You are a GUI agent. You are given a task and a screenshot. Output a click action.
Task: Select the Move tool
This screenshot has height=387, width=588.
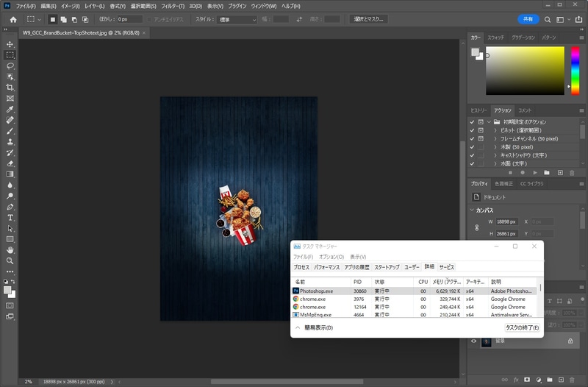point(10,44)
